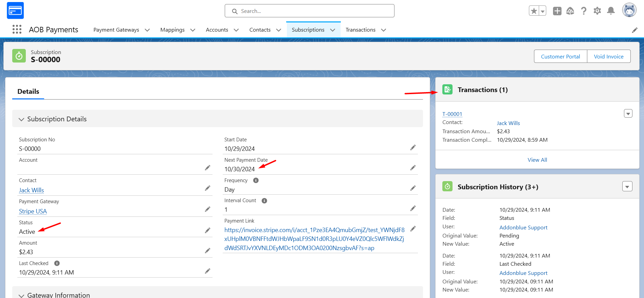The width and height of the screenshot is (644, 298).
Task: Expand the Payment Gateways tab menu
Action: (x=147, y=30)
